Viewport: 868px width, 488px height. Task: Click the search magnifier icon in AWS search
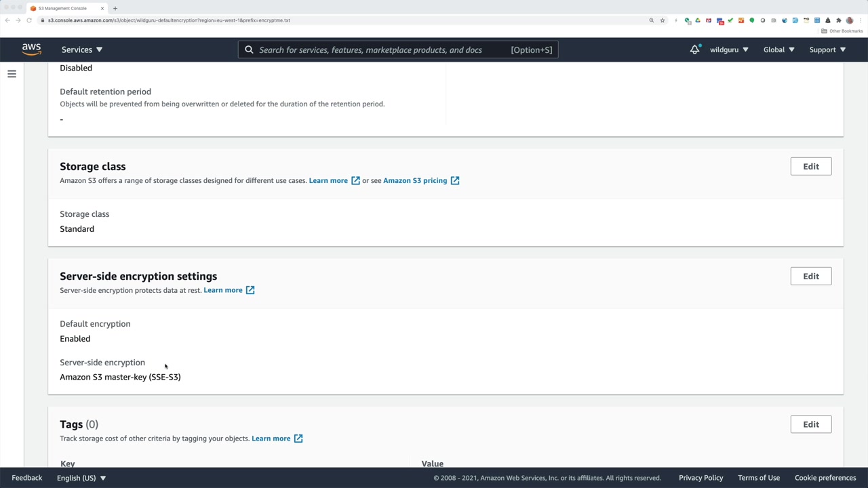[249, 49]
